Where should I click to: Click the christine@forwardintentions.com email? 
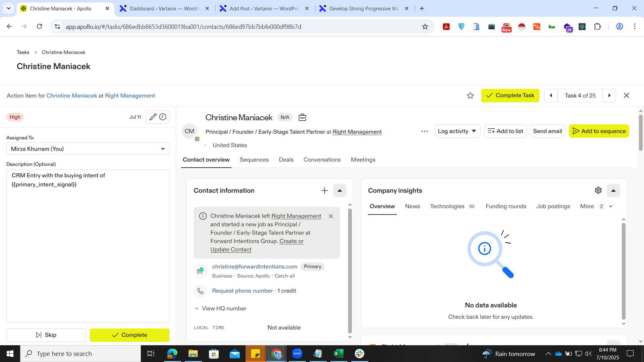click(x=254, y=267)
